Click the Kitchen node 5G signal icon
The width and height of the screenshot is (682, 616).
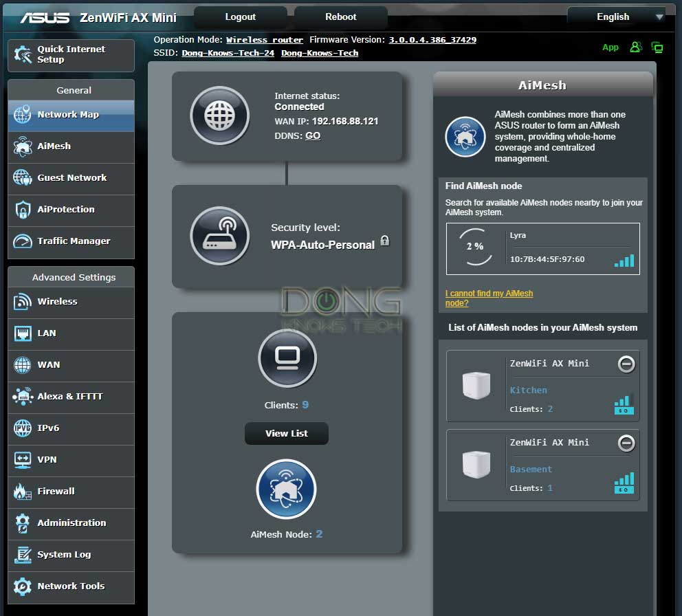coord(624,405)
